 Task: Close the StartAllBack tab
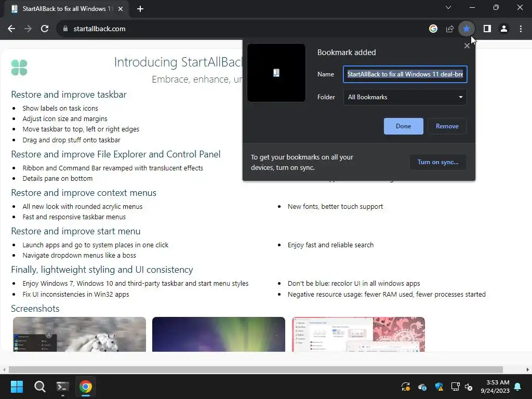[x=121, y=9]
